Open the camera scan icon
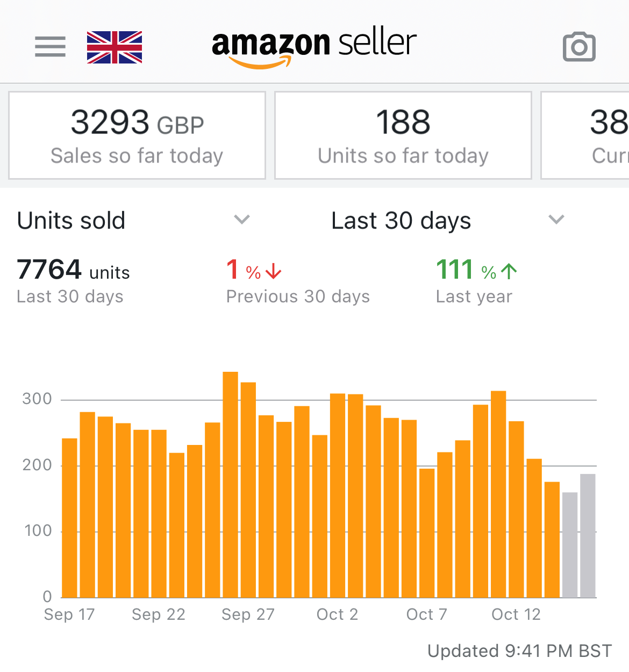 pyautogui.click(x=579, y=47)
